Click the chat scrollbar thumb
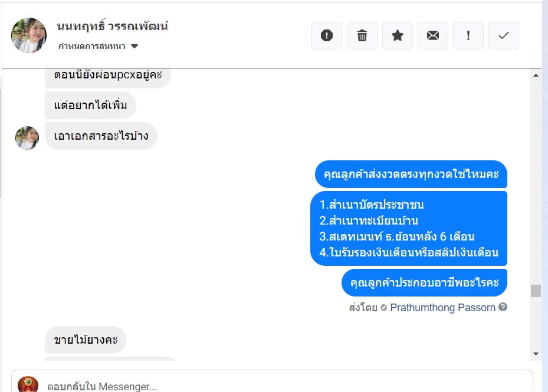 [x=536, y=291]
